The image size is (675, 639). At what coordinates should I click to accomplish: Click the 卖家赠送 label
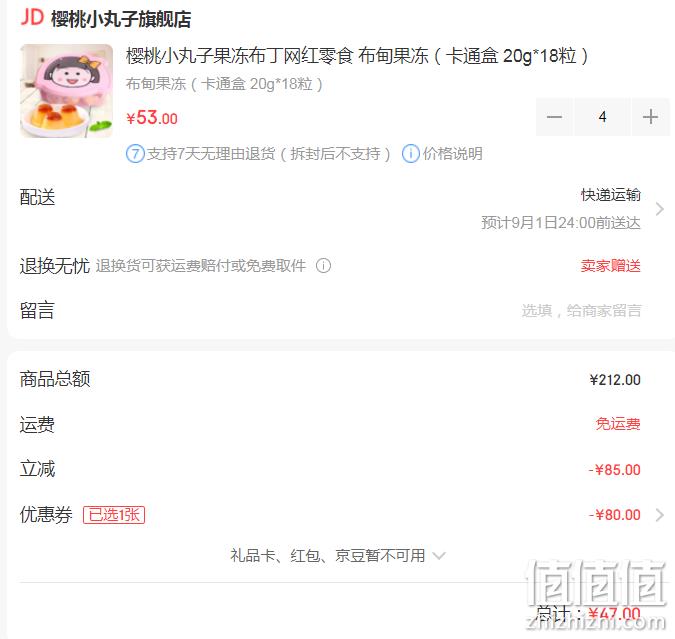click(x=610, y=266)
